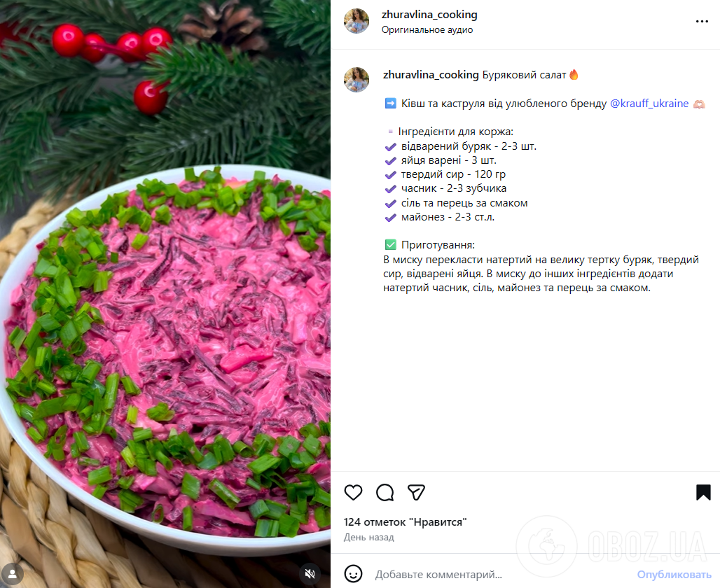View the 124 likes list
This screenshot has width=720, height=588.
(x=405, y=522)
